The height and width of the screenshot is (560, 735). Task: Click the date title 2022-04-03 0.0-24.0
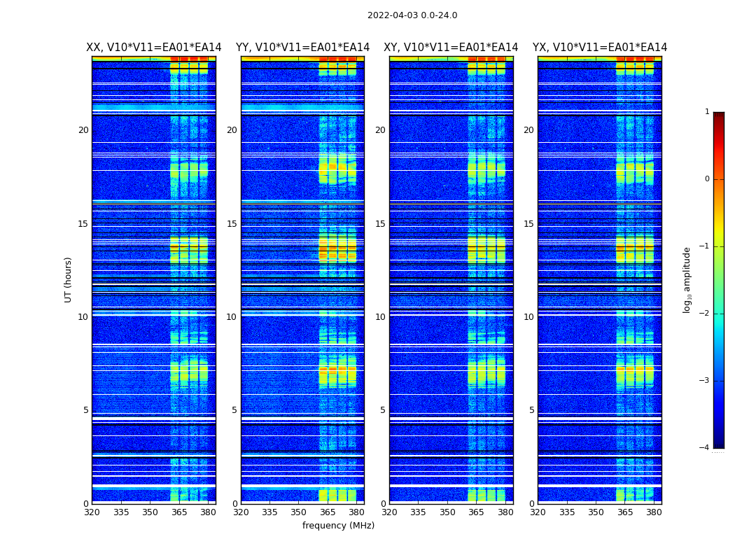(412, 15)
